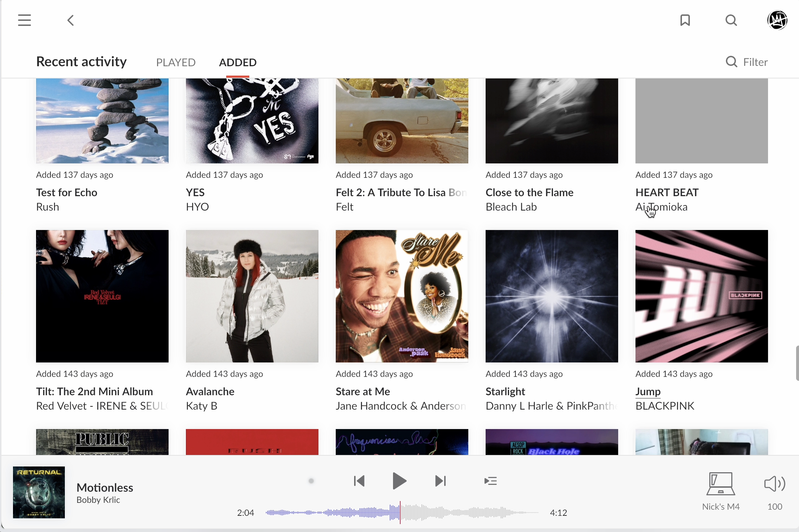The height and width of the screenshot is (532, 799).
Task: Open the Nick's M4 audio zone selector
Action: point(720,491)
